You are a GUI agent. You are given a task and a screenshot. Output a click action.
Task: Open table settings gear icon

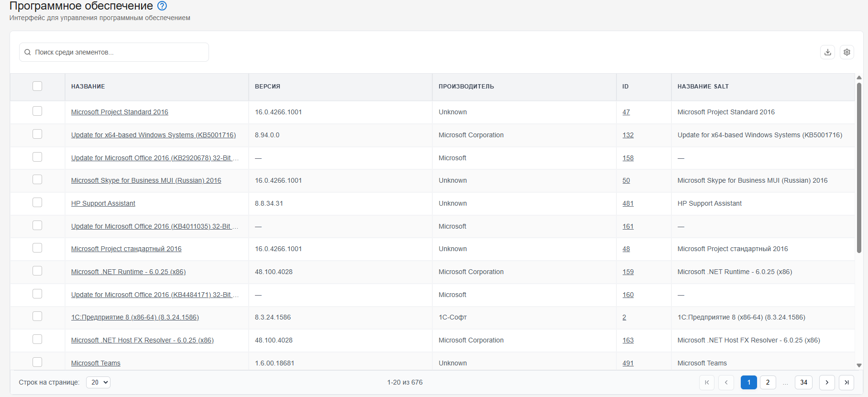click(x=847, y=52)
